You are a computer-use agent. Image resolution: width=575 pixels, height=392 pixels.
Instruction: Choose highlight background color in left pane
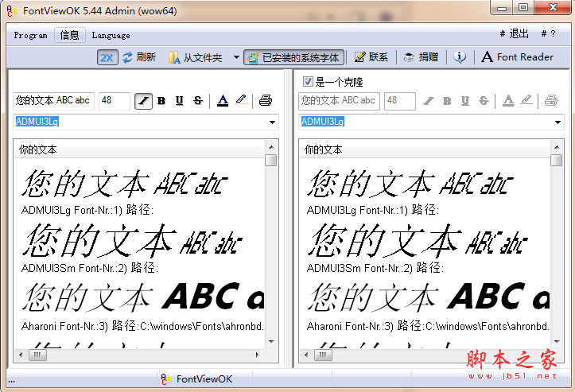tap(241, 99)
